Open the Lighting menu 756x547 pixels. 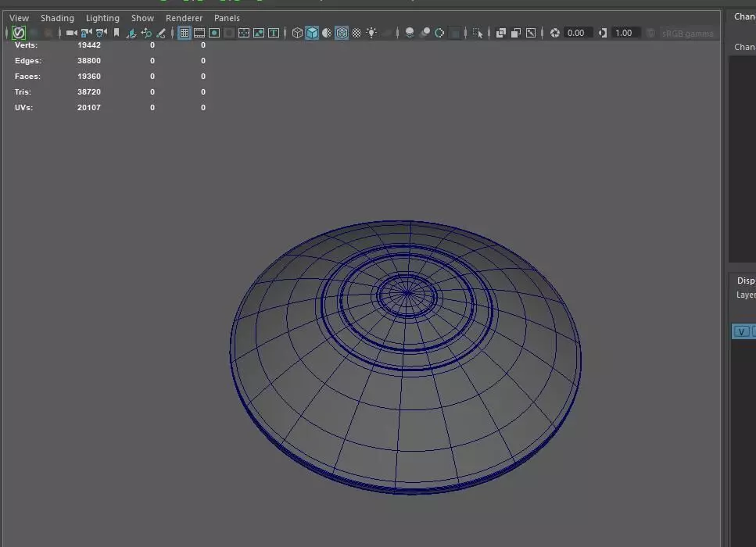[102, 18]
